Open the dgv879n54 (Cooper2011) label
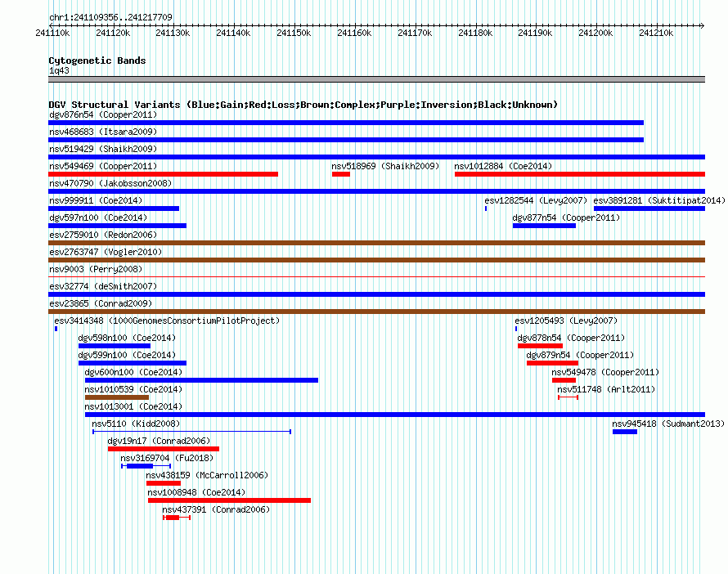The image size is (728, 574). pyautogui.click(x=580, y=355)
